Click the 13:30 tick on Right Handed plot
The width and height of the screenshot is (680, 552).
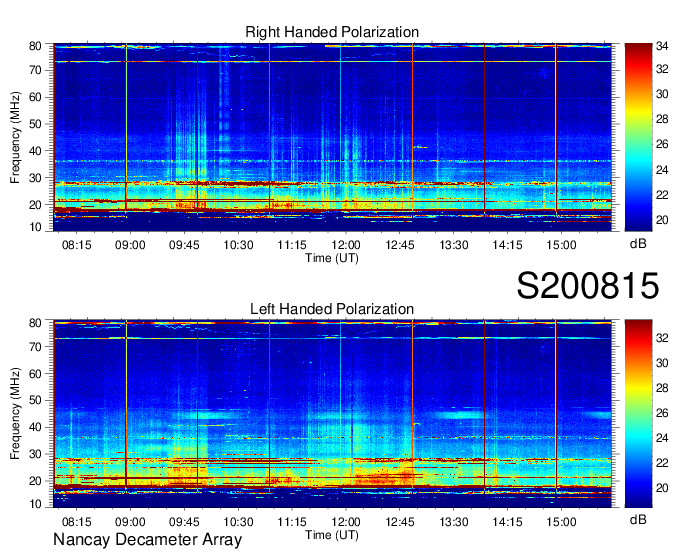[x=454, y=245]
